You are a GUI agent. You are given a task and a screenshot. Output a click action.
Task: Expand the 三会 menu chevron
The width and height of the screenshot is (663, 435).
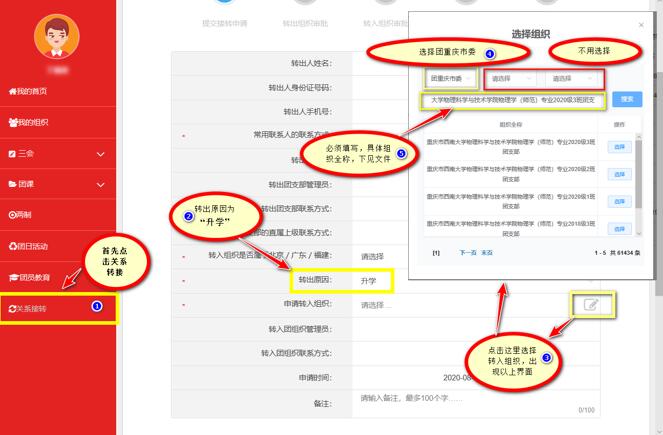coord(100,154)
